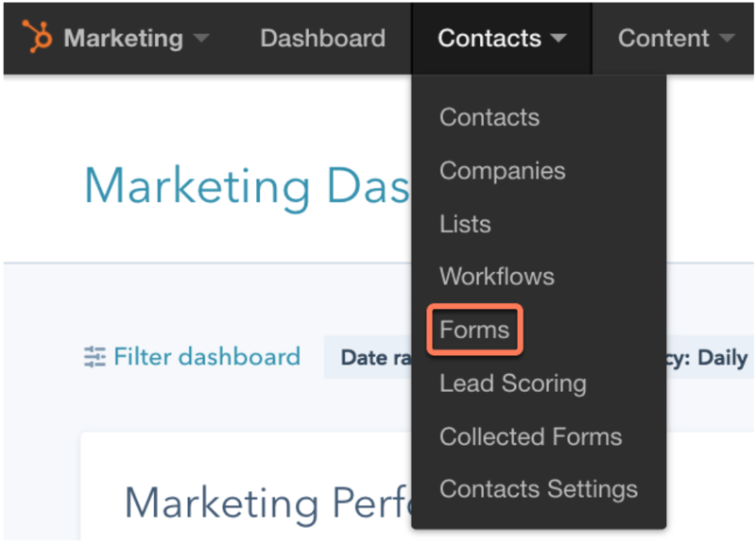Click the HubSpot sprocket logo

38,38
